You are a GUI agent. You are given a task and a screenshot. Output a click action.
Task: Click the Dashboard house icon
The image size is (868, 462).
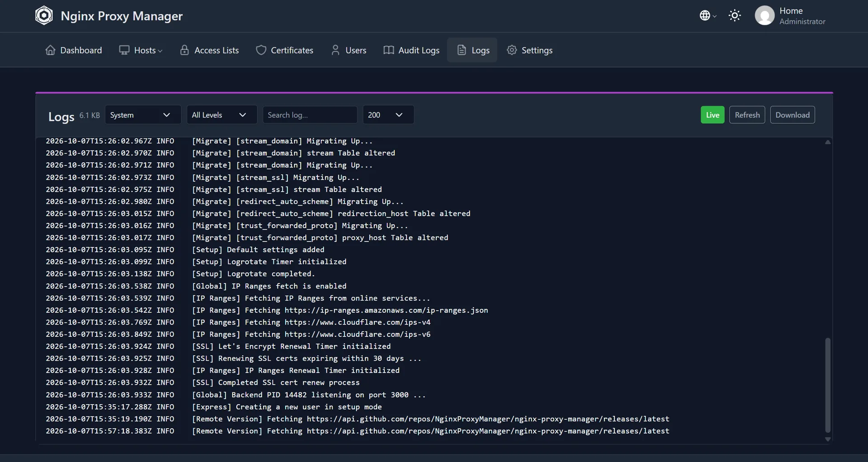pos(50,50)
